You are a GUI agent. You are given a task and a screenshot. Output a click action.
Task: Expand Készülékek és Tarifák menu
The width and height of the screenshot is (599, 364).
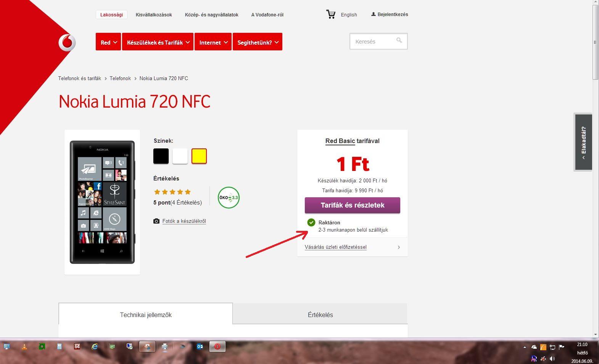click(x=158, y=42)
